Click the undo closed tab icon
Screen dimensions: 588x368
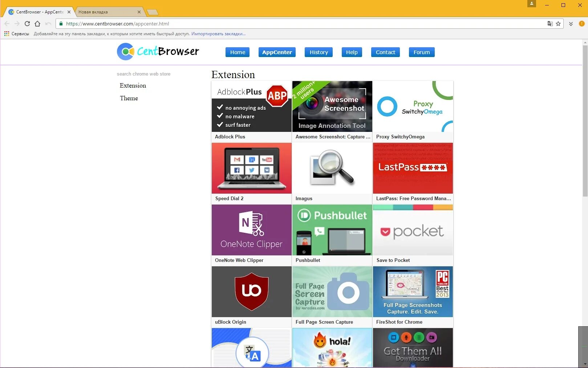click(x=48, y=24)
